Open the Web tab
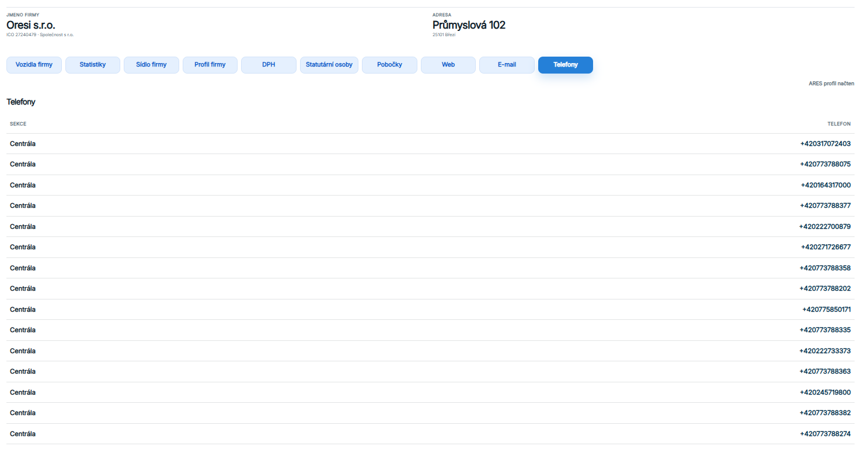 (x=448, y=65)
